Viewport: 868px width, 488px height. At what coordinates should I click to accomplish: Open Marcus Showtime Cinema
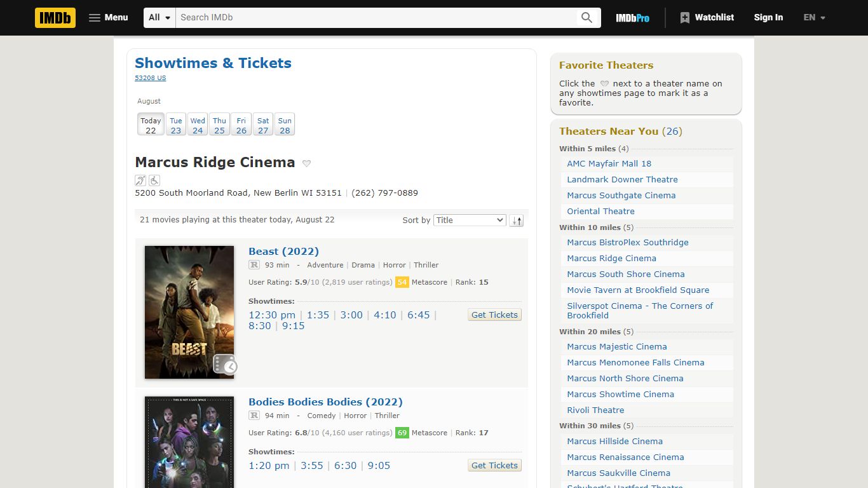620,394
